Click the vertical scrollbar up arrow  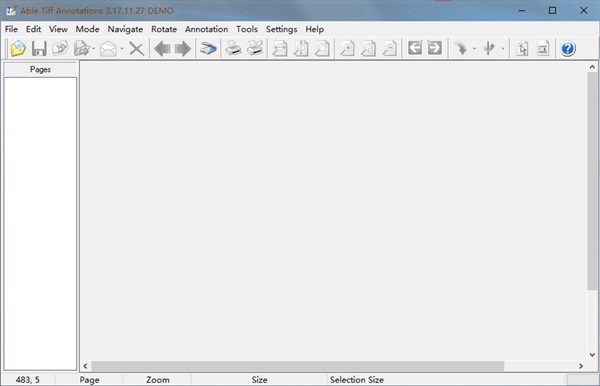pos(592,67)
